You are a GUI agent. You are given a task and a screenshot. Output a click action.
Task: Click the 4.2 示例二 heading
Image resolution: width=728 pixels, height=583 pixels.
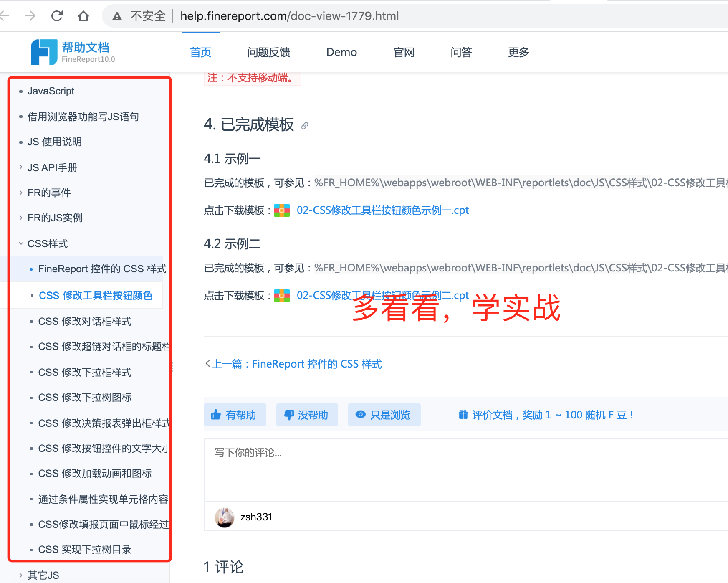[x=232, y=244]
